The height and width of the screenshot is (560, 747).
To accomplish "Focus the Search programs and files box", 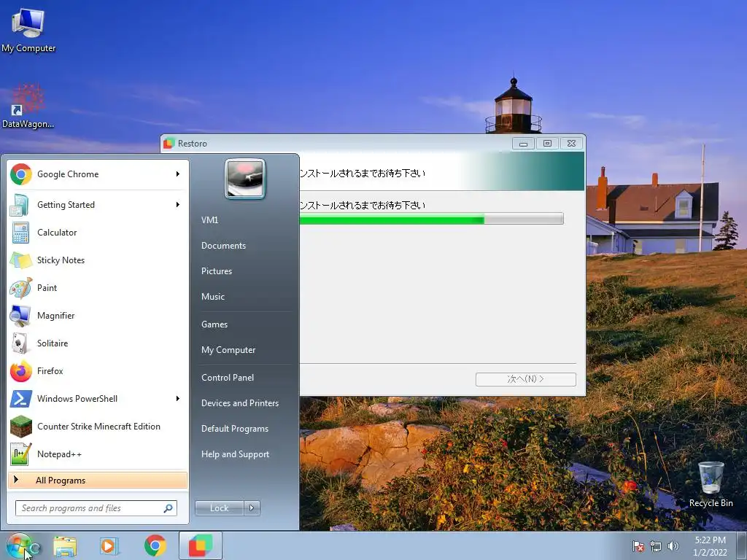I will pos(96,508).
